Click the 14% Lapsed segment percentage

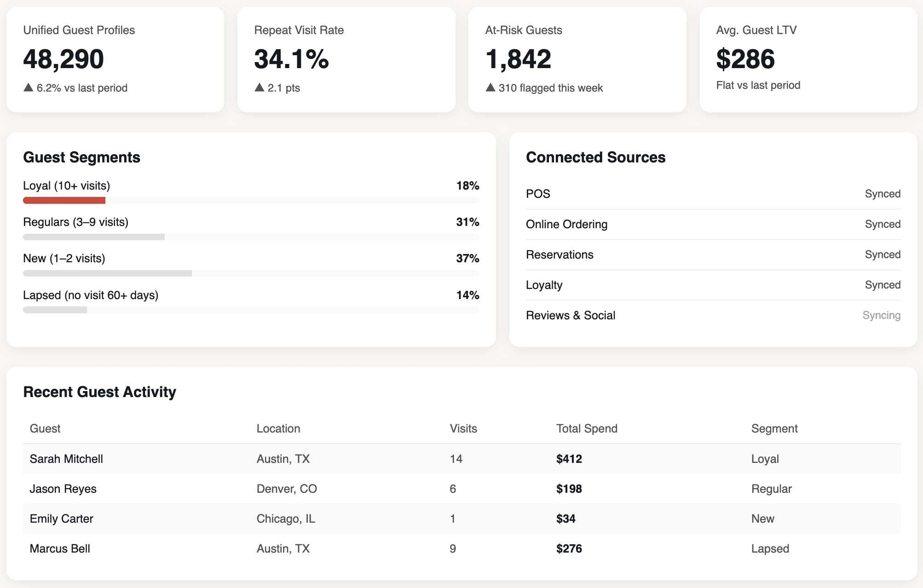(468, 295)
